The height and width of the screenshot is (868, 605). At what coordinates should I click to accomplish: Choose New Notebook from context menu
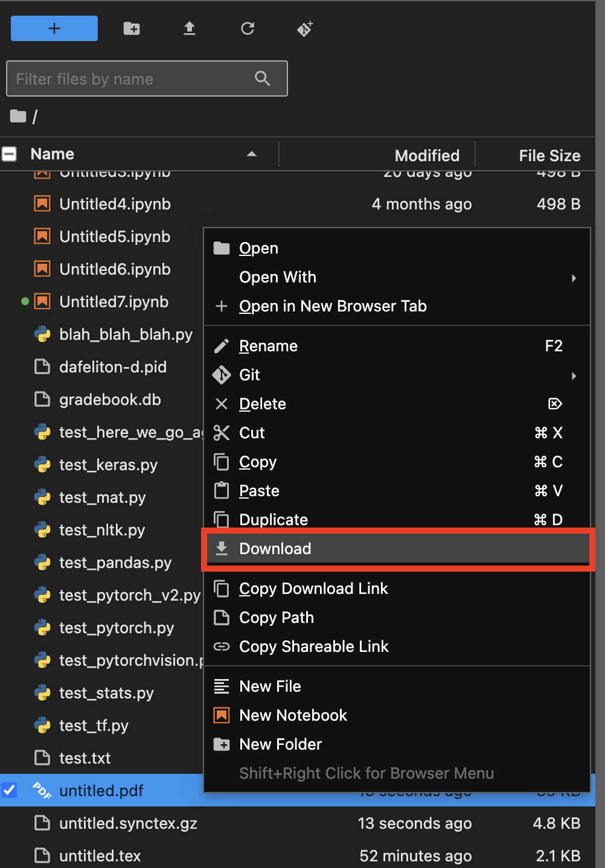(x=397, y=715)
